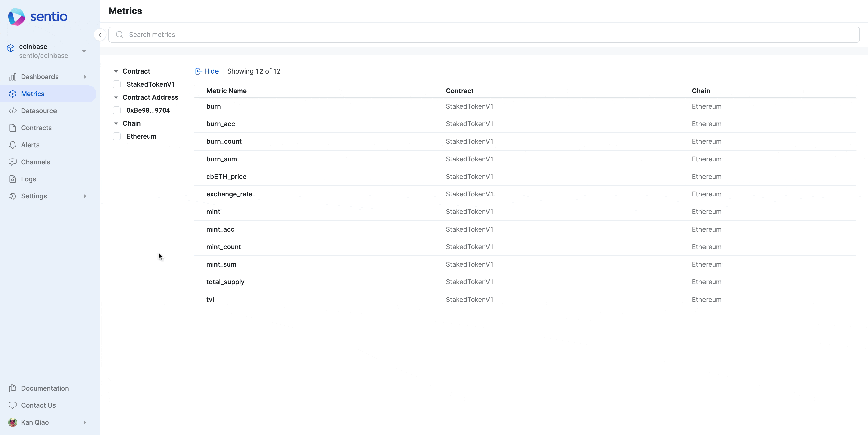
Task: Check the StakedTokenV1 contract filter
Action: coord(117,84)
